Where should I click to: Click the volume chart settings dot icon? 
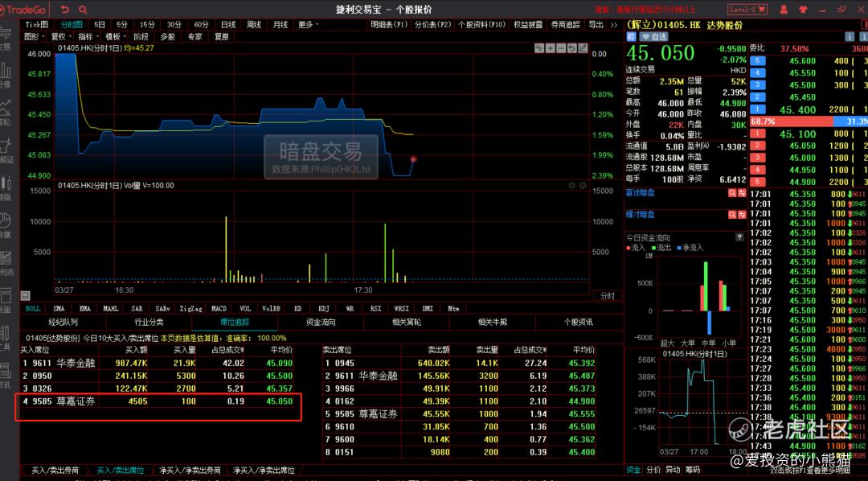(572, 186)
